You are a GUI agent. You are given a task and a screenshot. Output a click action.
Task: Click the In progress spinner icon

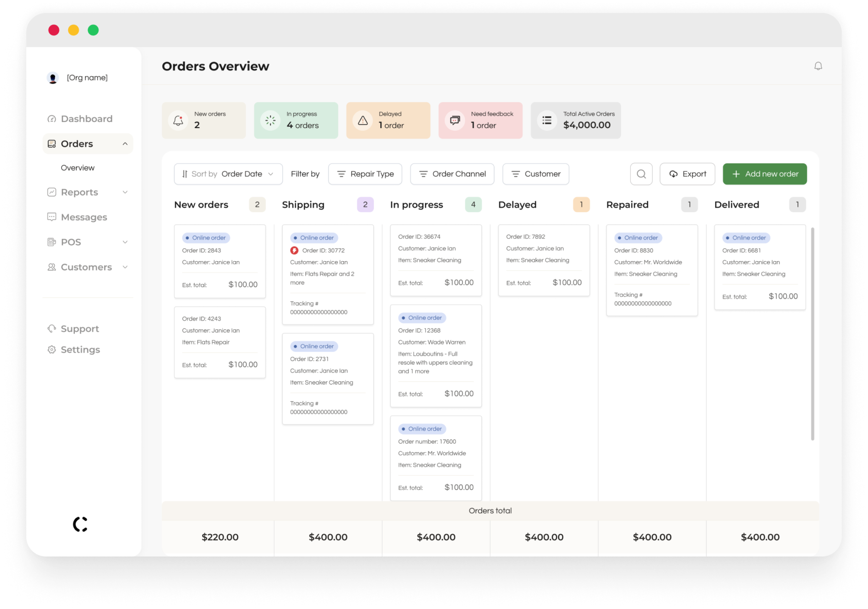point(270,121)
